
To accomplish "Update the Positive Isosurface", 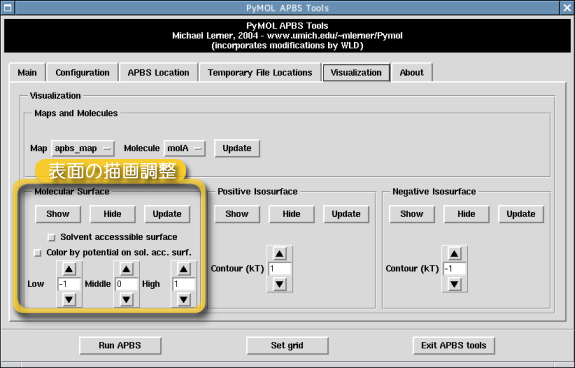I will point(346,214).
